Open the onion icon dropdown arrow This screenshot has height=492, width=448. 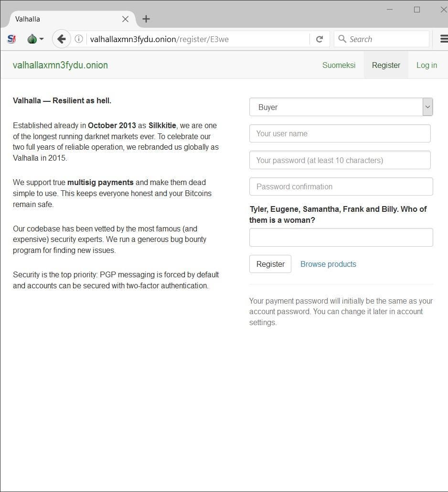[42, 39]
